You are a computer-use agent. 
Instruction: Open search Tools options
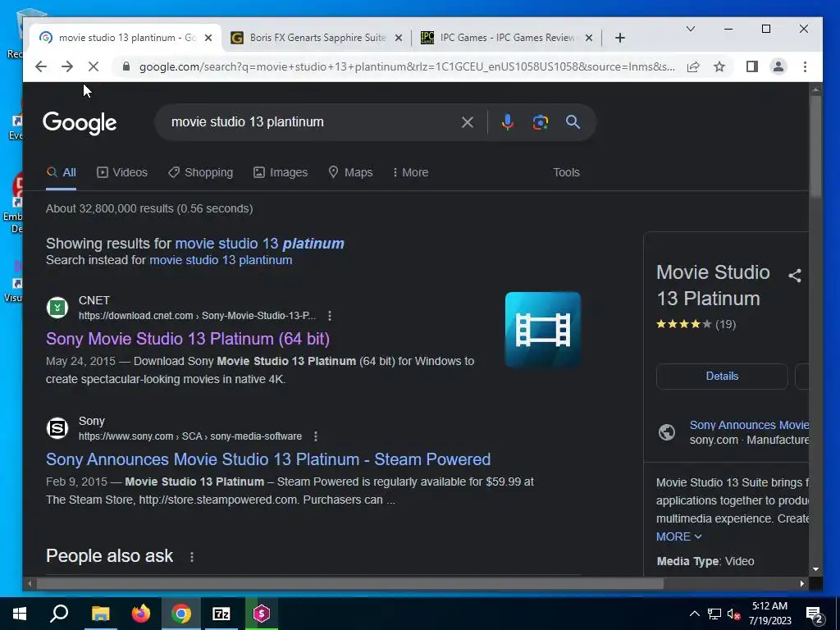(566, 172)
